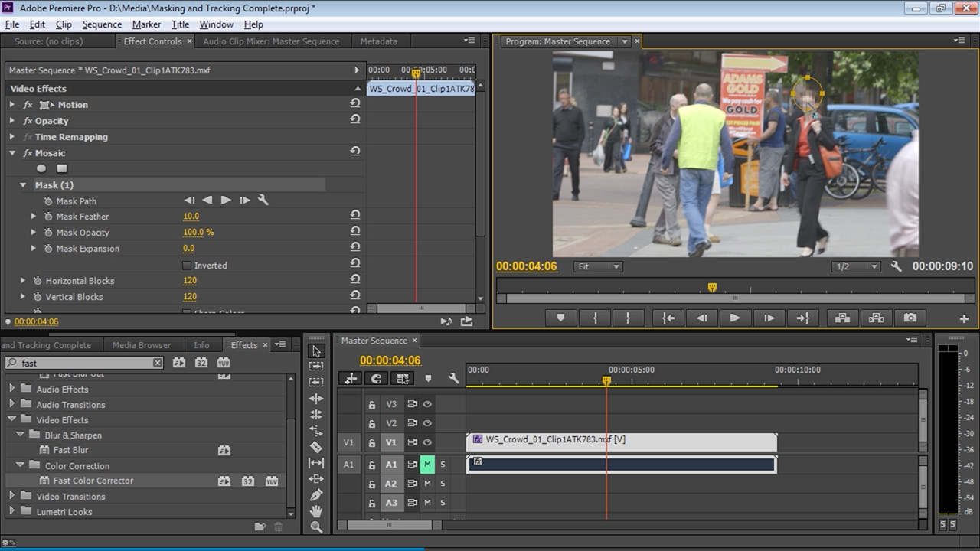Click the Export Frame camera button

[910, 318]
